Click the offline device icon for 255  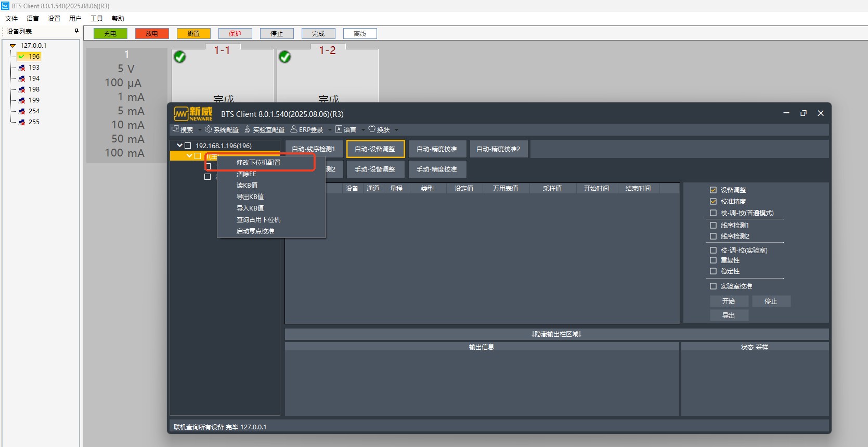(x=22, y=122)
